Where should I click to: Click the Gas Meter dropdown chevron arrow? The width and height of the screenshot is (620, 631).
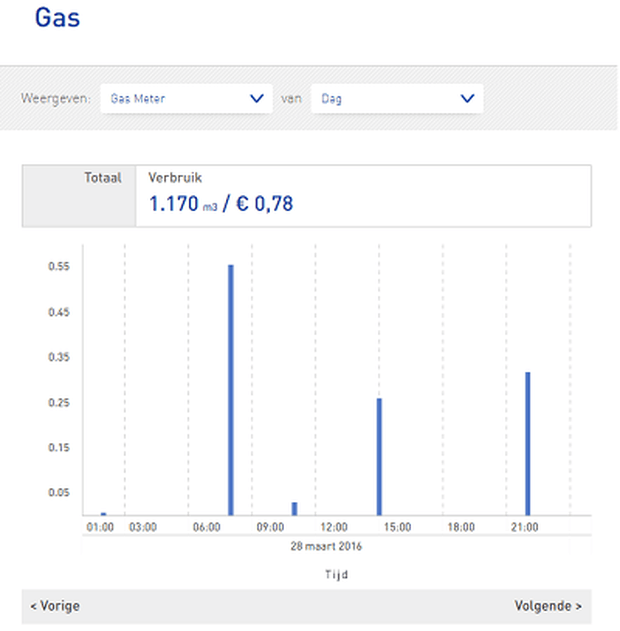tap(256, 99)
